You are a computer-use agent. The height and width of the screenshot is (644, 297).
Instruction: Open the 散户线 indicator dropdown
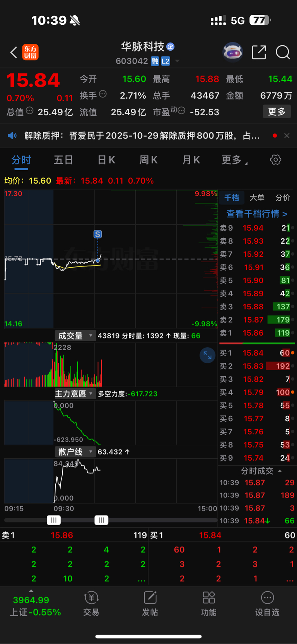pyautogui.click(x=75, y=452)
